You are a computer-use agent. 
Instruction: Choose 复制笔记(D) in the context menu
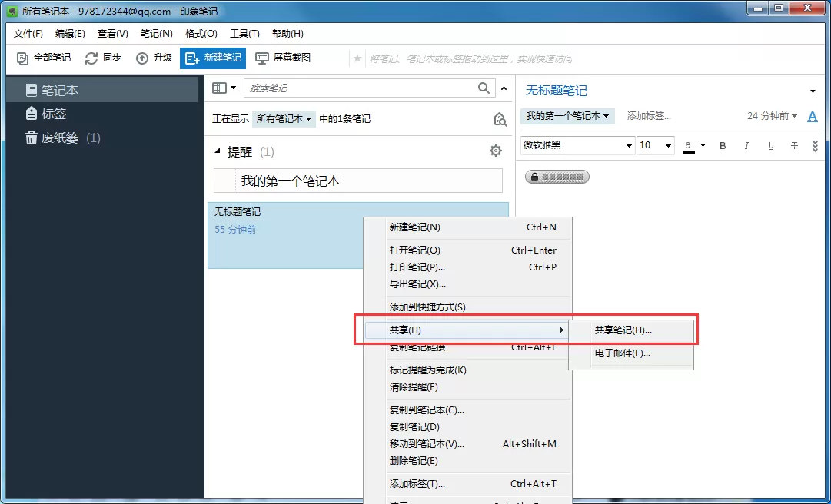pyautogui.click(x=467, y=427)
